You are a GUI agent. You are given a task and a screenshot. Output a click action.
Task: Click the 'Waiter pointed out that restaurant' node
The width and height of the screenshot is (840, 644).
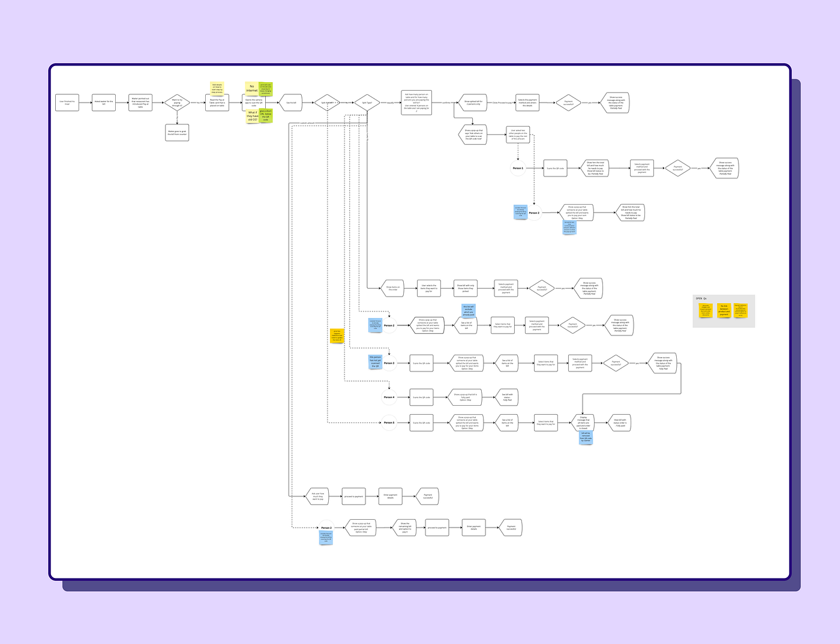[x=140, y=103]
